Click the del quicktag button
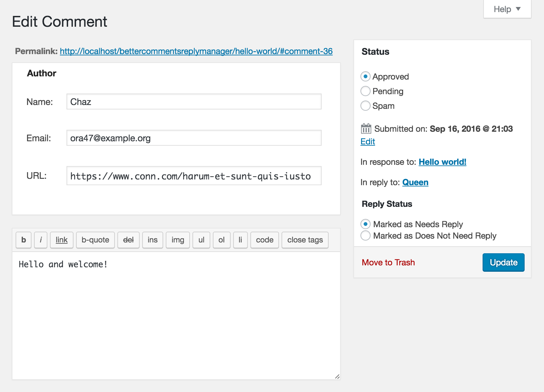 [x=129, y=240]
